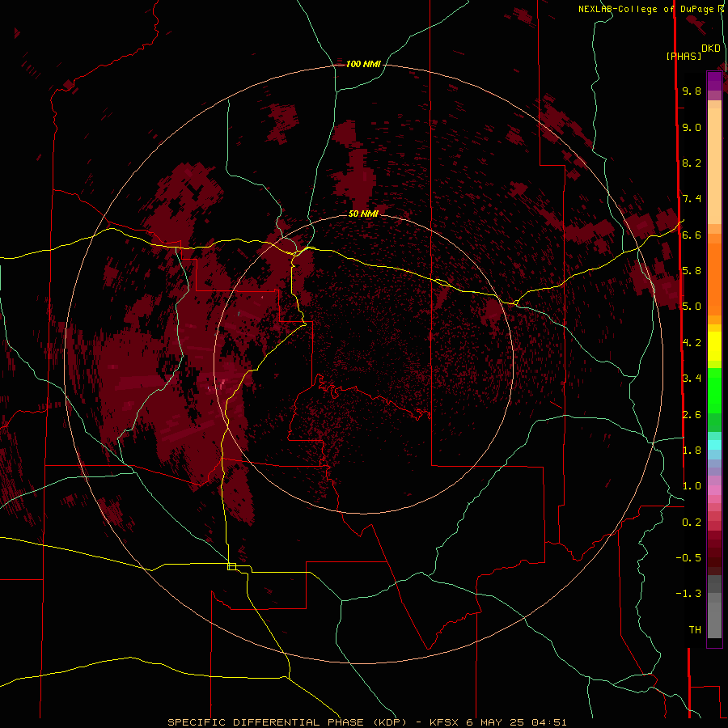The width and height of the screenshot is (728, 728).
Task: Click the 1.0 value on the color scale
Action: (692, 486)
